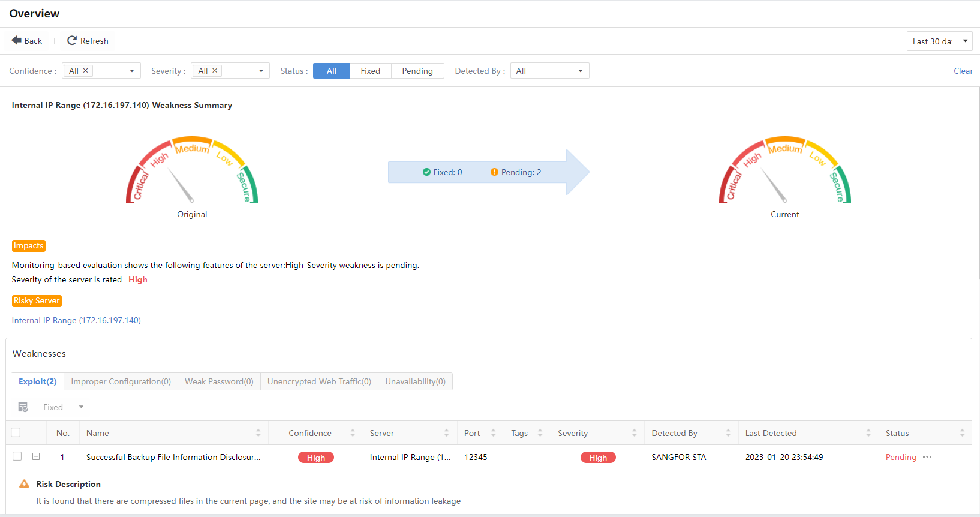The width and height of the screenshot is (980, 517).
Task: Sort table by Last Detected column arrows
Action: coord(868,433)
